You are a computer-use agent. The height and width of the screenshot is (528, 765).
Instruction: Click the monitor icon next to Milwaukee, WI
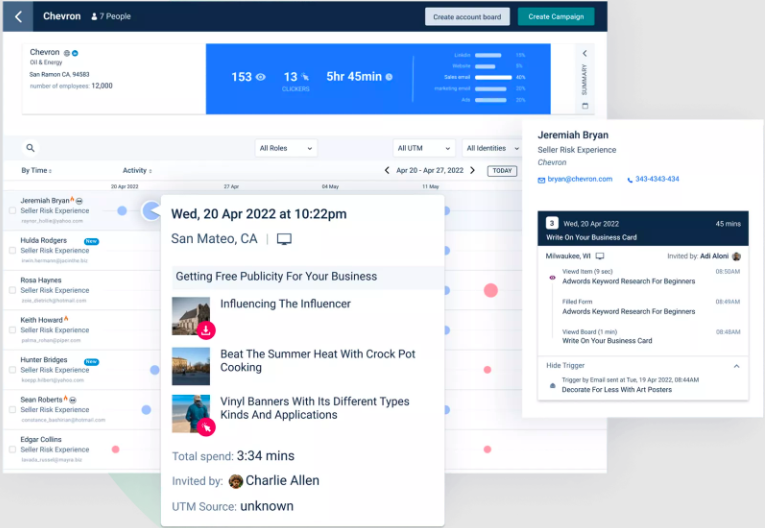pyautogui.click(x=600, y=256)
